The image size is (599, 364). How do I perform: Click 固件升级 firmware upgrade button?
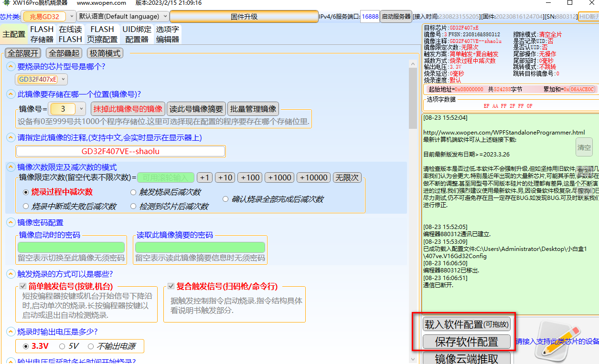click(244, 17)
